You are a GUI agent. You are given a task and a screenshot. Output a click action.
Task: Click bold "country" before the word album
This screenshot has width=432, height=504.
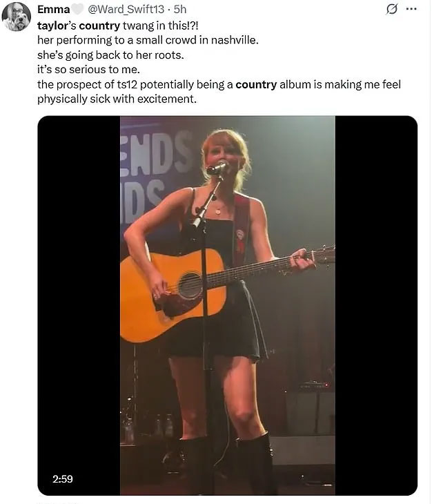pyautogui.click(x=256, y=85)
